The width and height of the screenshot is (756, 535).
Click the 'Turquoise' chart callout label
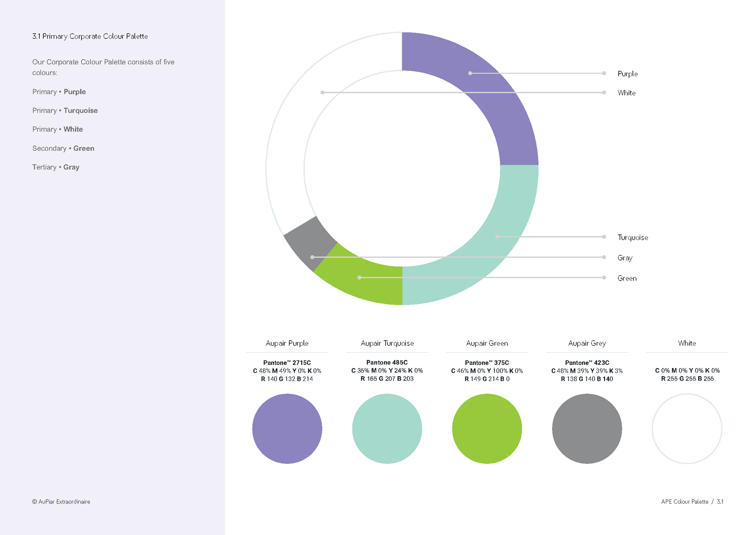tap(633, 238)
